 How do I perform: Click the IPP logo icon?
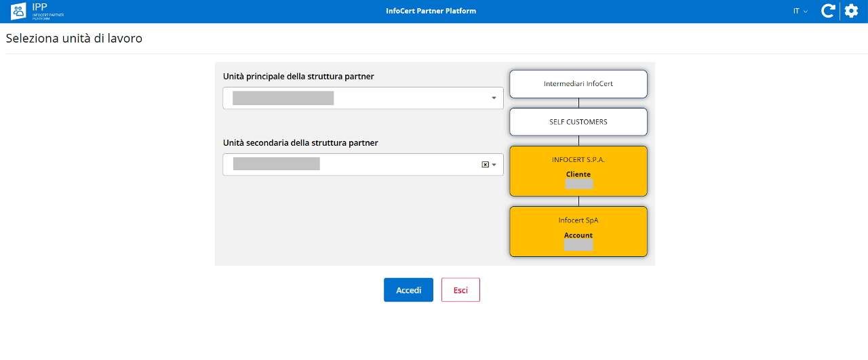(18, 11)
